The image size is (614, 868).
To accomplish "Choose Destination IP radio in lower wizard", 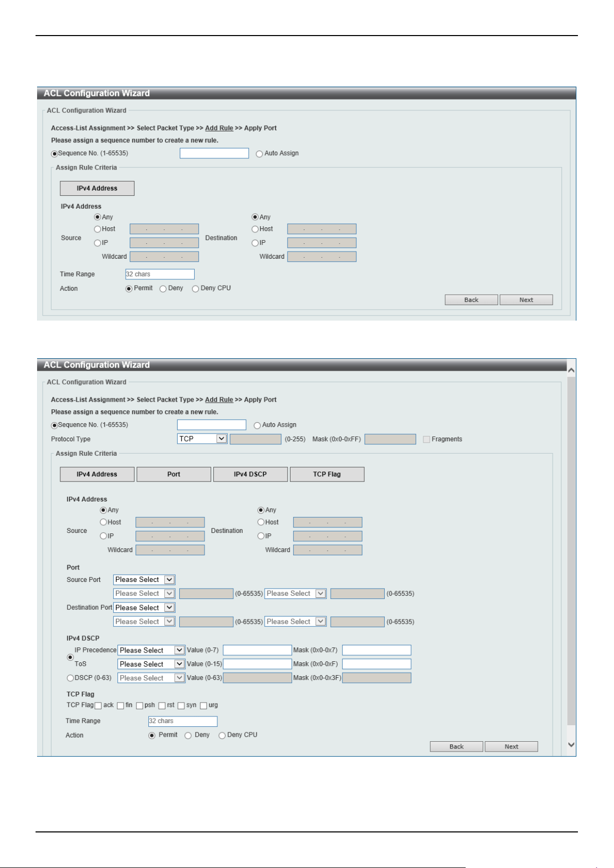I will click(x=261, y=536).
